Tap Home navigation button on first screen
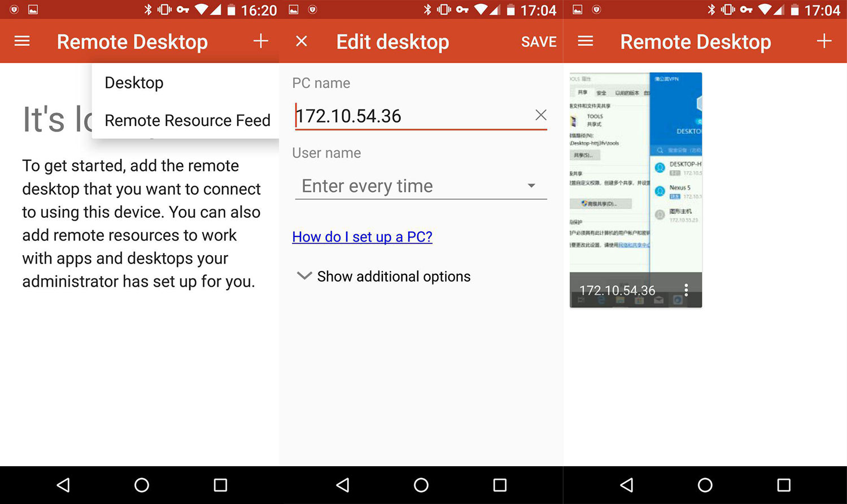The width and height of the screenshot is (847, 504). [142, 485]
